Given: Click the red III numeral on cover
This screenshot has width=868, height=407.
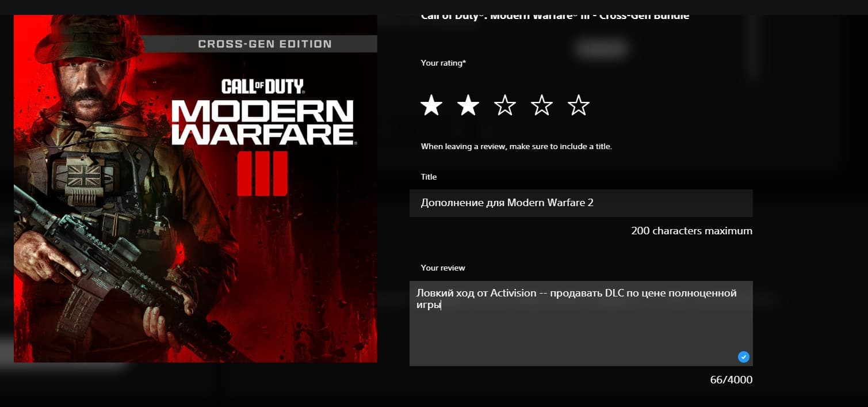Looking at the screenshot, I should (262, 174).
